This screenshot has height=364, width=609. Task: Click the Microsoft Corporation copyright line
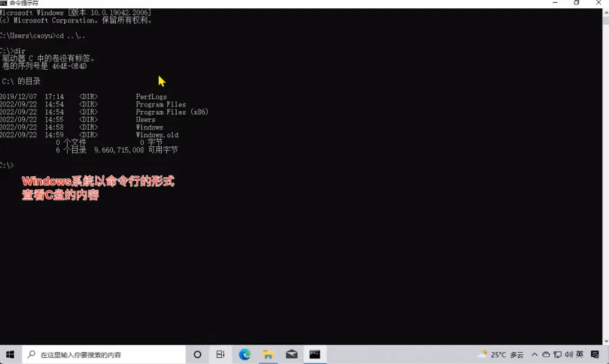(76, 20)
